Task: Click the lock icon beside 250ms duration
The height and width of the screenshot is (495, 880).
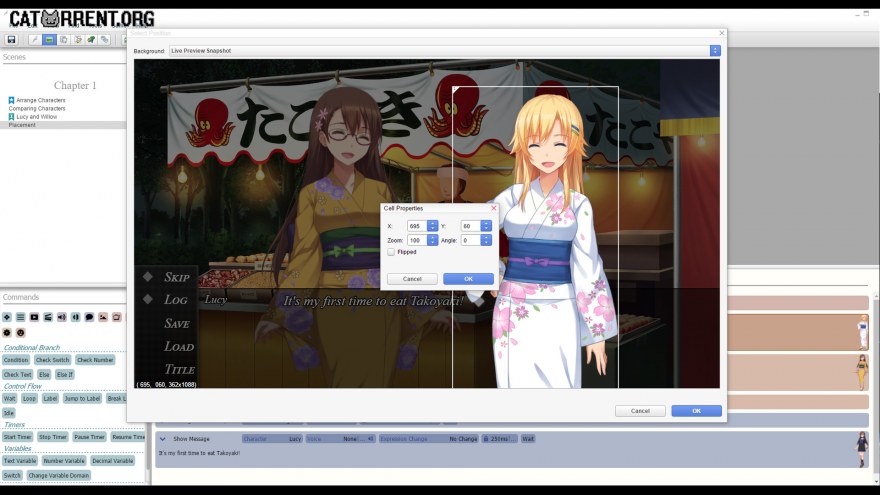Action: pyautogui.click(x=486, y=439)
